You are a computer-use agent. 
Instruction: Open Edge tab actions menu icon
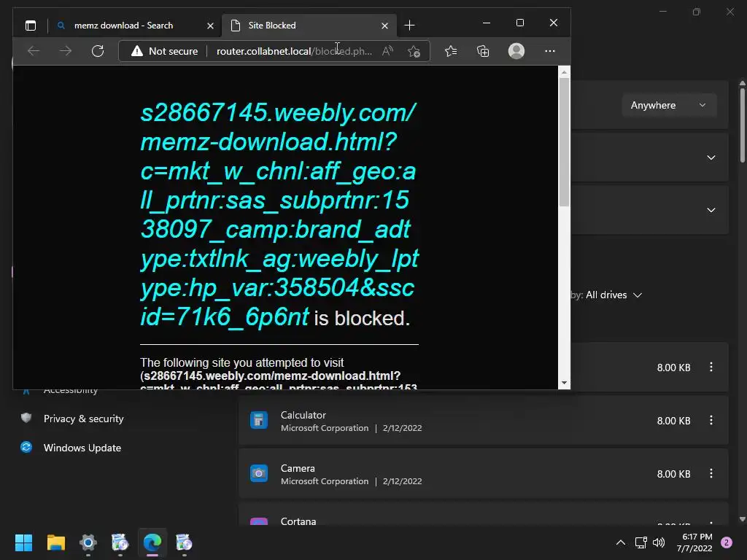31,26
